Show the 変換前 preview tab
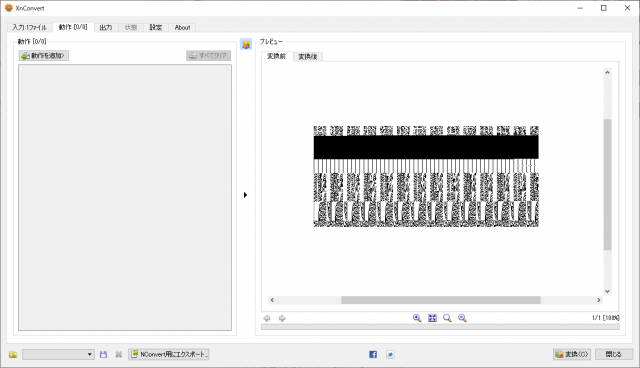The image size is (640, 368). pos(276,56)
